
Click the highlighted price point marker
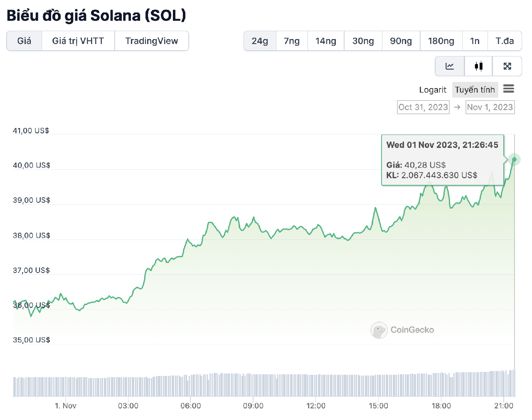coord(514,160)
